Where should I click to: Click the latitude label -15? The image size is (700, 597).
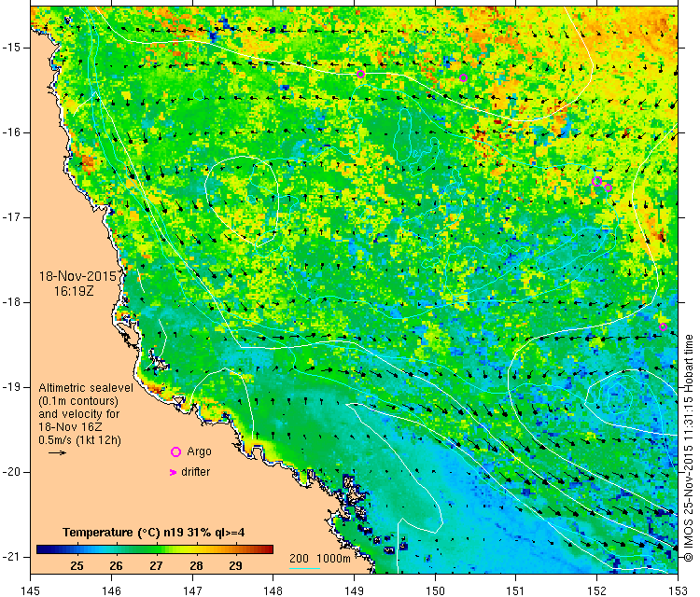10,48
